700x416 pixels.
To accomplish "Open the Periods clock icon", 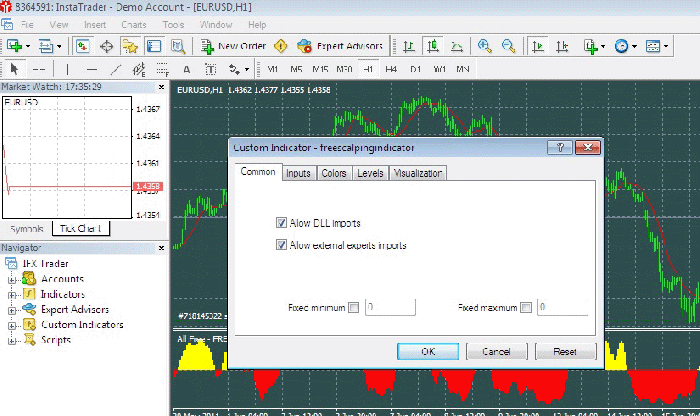I will (621, 46).
